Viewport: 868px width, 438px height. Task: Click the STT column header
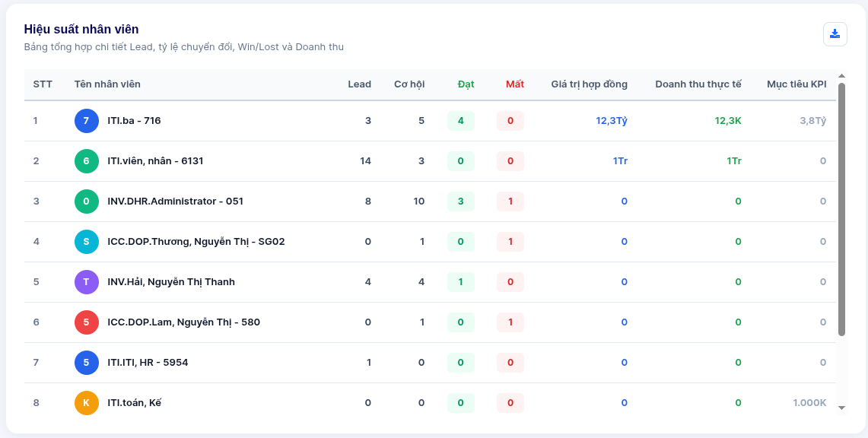(43, 84)
